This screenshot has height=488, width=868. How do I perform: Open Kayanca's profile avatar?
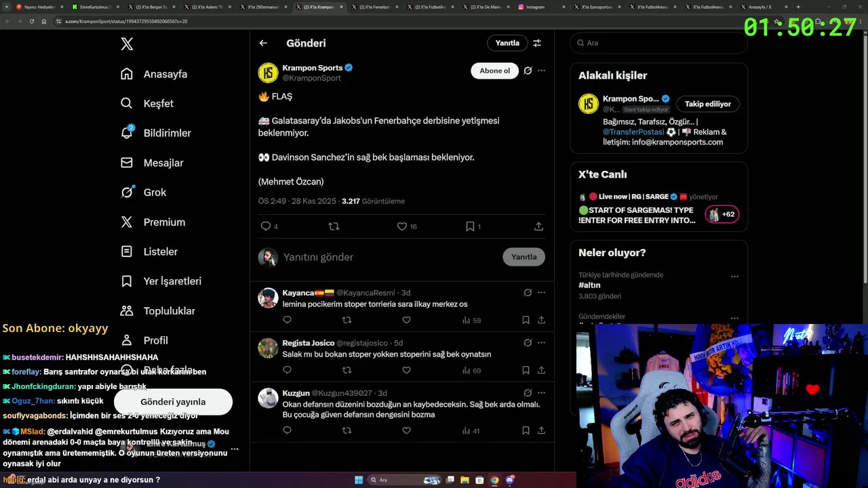pos(268,298)
